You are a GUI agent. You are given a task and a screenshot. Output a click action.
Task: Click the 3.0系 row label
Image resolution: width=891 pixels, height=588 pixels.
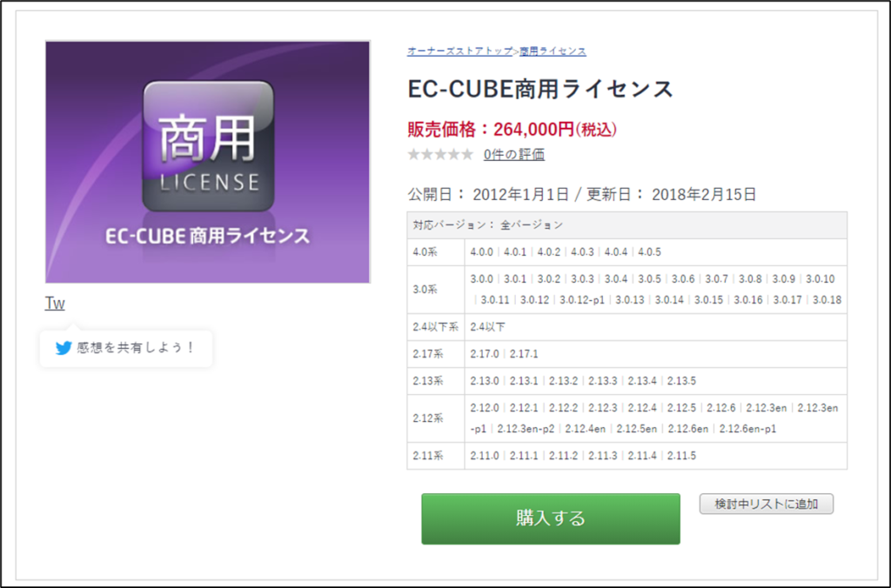click(x=425, y=289)
